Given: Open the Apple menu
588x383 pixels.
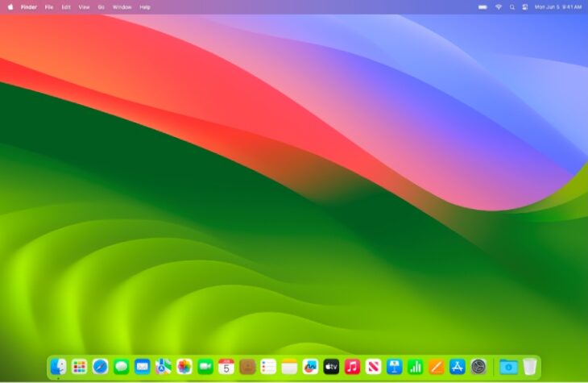Looking at the screenshot, I should click(x=10, y=6).
